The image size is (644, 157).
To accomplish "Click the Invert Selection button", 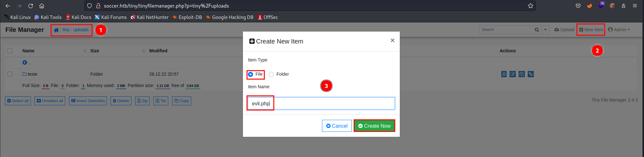I will point(88,101).
